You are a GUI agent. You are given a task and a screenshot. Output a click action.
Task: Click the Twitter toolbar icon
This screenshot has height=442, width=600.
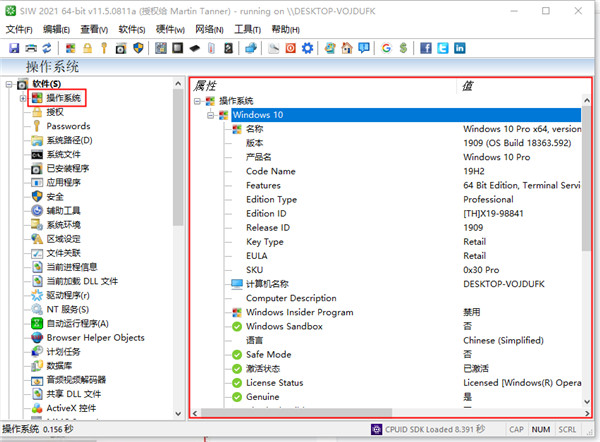coord(443,48)
